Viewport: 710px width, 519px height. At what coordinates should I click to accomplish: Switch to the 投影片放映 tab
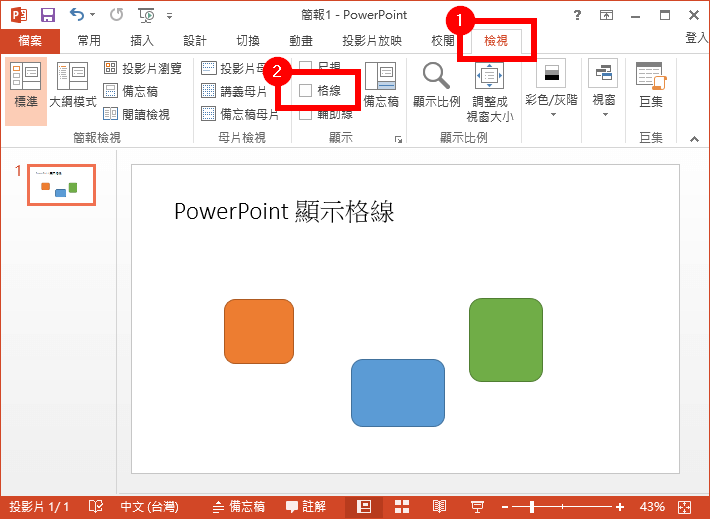[372, 41]
